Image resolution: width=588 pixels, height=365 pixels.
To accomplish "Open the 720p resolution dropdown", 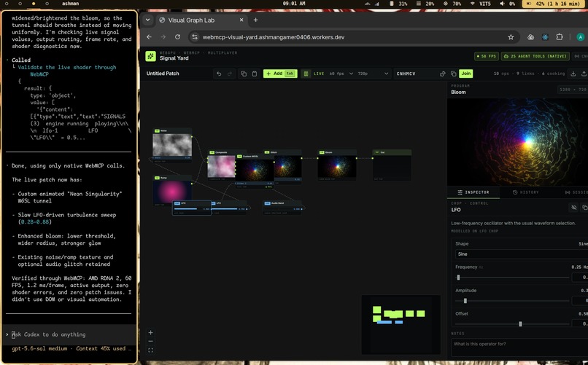I will (373, 74).
